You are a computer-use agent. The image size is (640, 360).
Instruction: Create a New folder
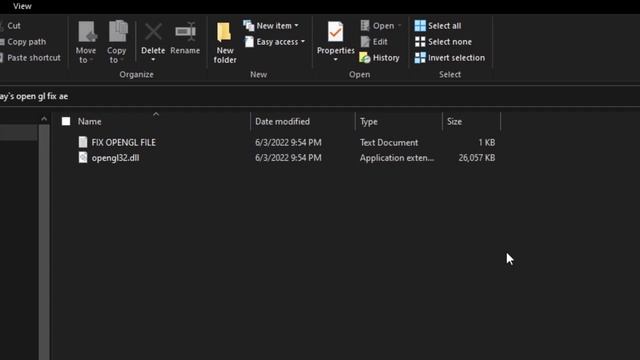point(224,43)
